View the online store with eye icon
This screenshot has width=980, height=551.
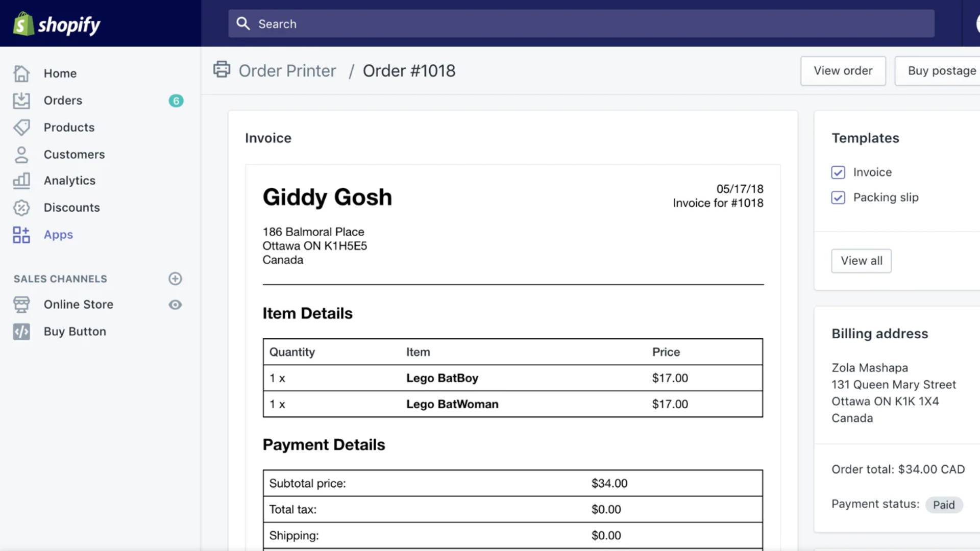point(175,305)
